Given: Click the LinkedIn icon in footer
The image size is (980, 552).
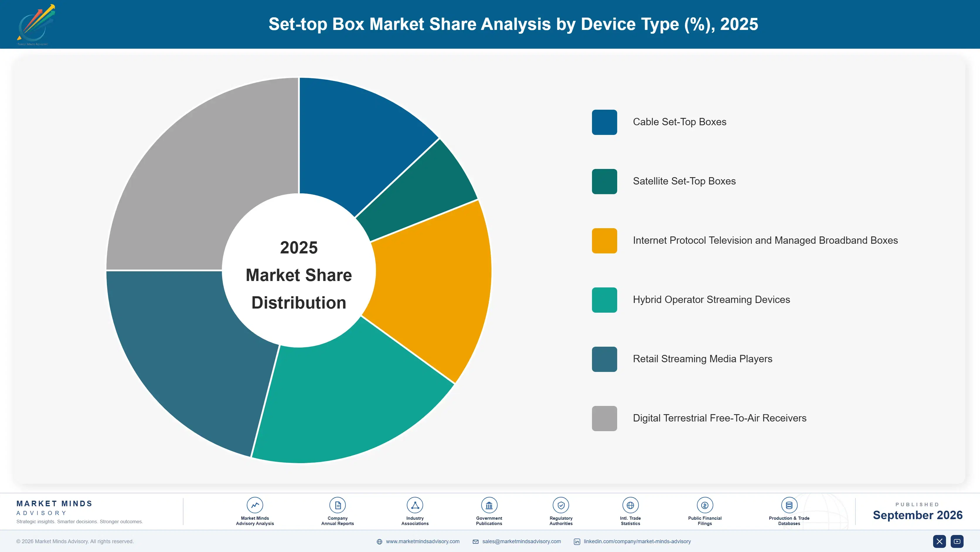Looking at the screenshot, I should [x=577, y=542].
